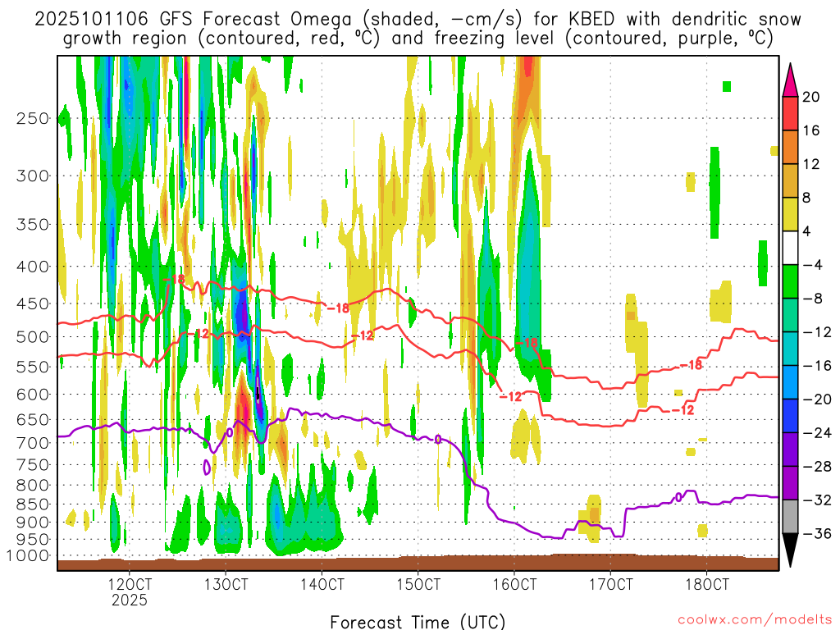Select the orange color swatch between 12 and 16

tap(790, 148)
